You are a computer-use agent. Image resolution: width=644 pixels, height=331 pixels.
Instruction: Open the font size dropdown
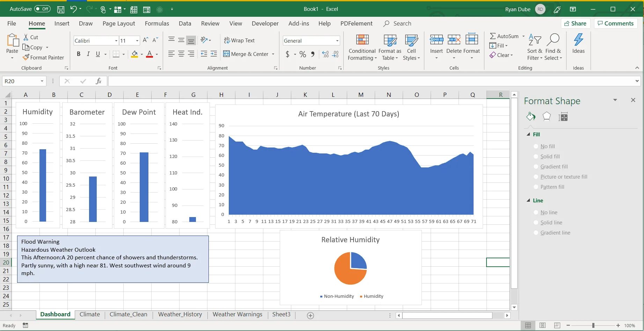[x=137, y=41]
